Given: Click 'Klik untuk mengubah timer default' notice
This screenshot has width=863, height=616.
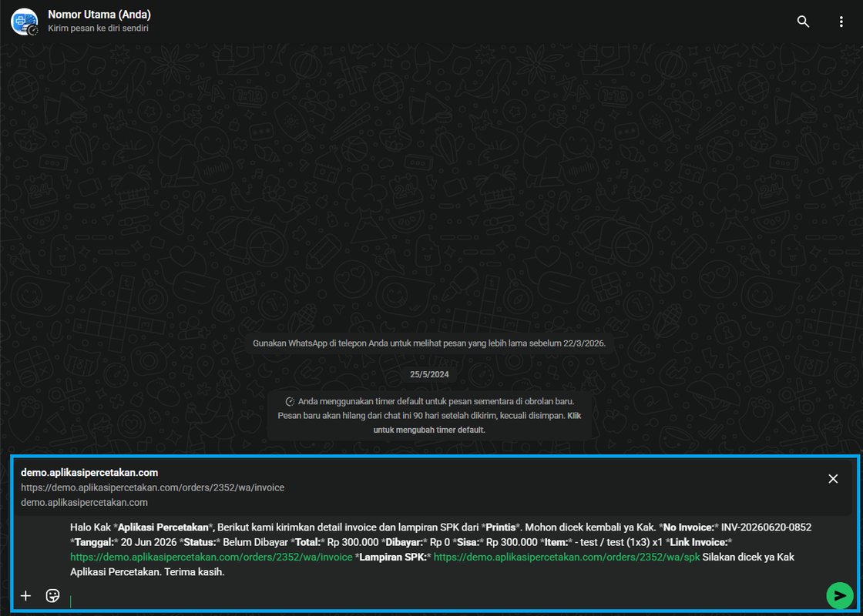Looking at the screenshot, I should pos(429,416).
